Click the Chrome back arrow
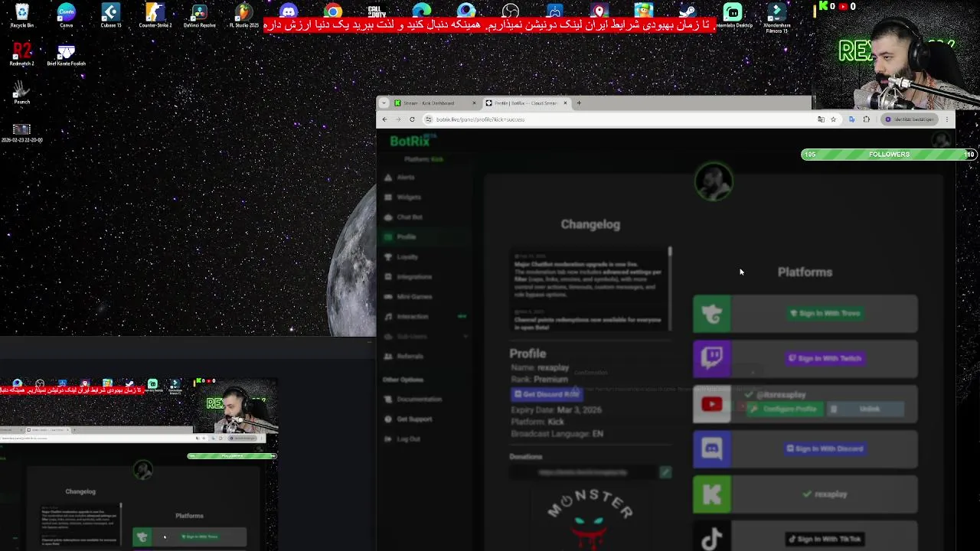980x551 pixels. pyautogui.click(x=384, y=119)
